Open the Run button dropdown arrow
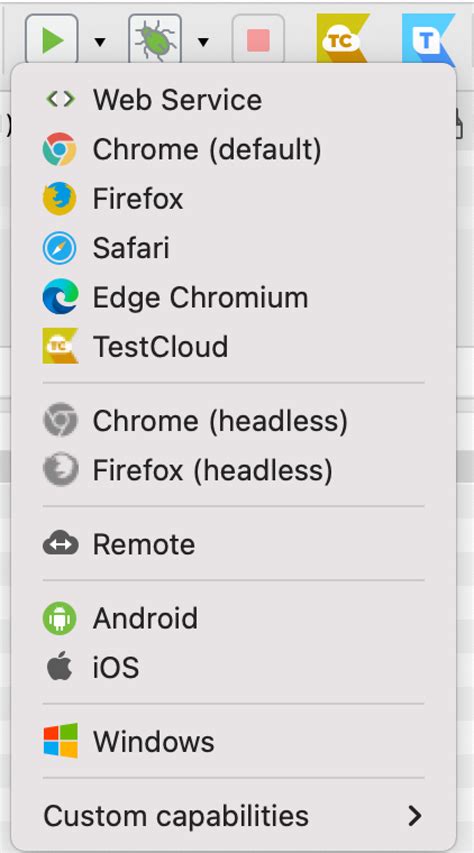 tap(100, 42)
